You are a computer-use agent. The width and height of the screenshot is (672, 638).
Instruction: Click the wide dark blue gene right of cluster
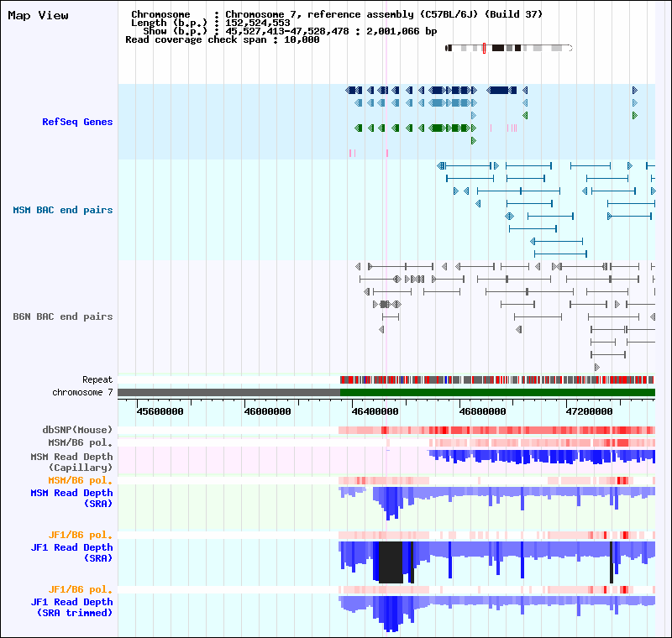point(501,91)
